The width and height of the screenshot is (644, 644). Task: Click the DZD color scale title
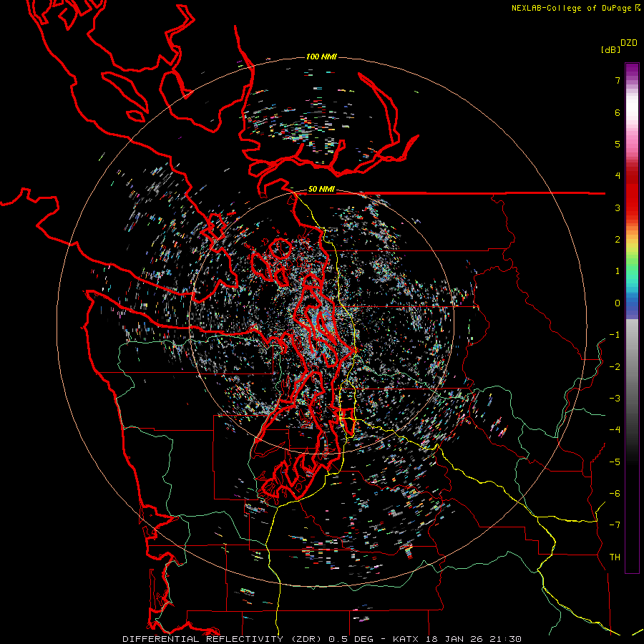[629, 43]
